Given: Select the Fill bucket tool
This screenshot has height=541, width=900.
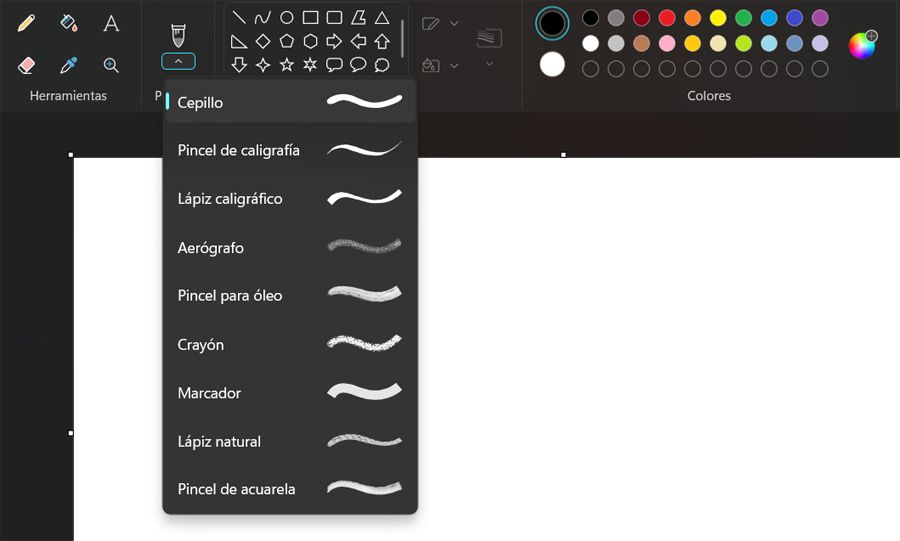Looking at the screenshot, I should point(69,23).
